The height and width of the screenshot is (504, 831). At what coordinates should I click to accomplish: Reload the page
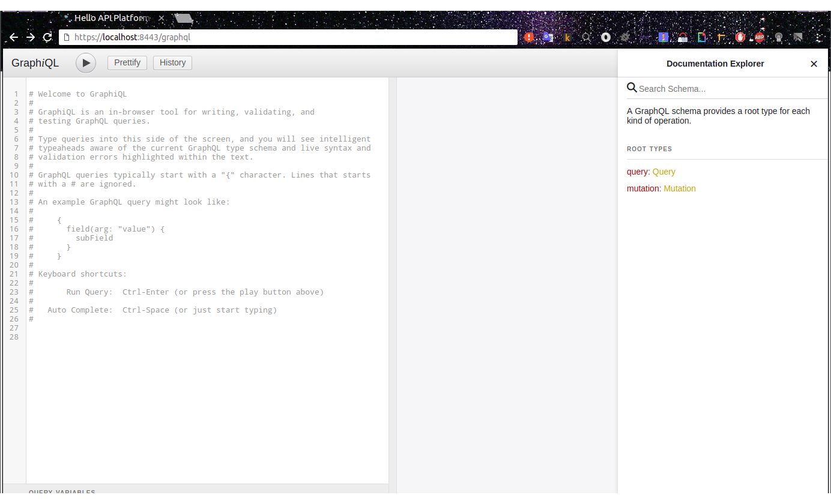47,37
